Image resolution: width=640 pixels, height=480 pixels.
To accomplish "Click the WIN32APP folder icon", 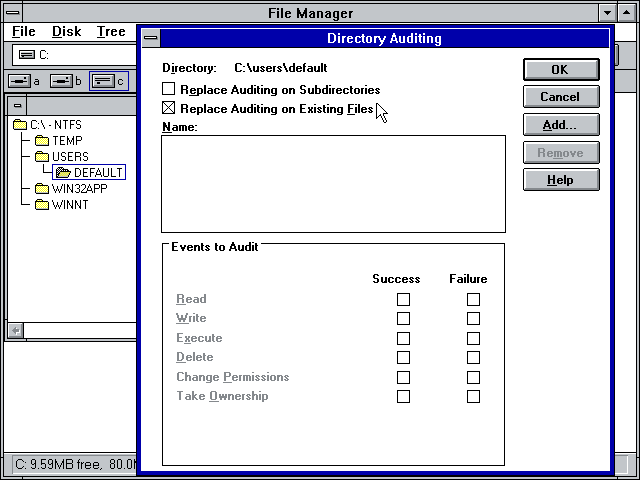I will tap(42, 189).
